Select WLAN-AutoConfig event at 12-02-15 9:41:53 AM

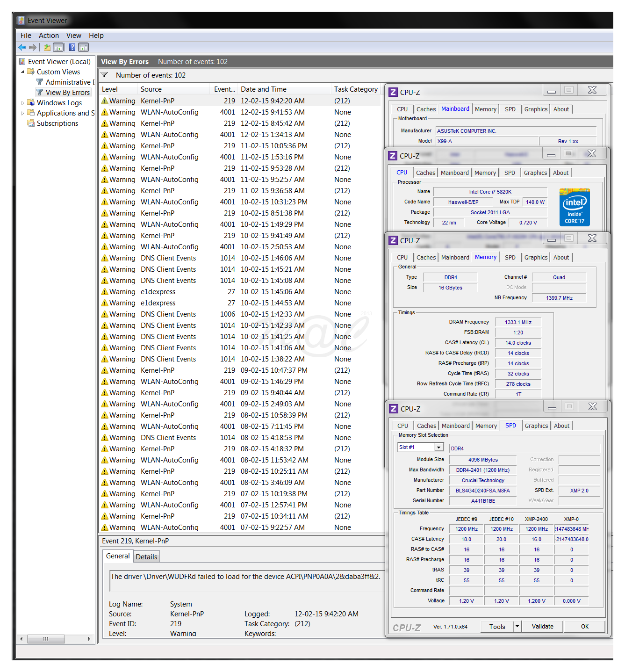(x=240, y=112)
